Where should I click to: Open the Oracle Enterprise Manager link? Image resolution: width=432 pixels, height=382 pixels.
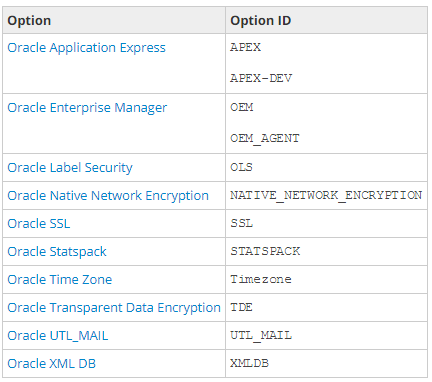point(87,108)
